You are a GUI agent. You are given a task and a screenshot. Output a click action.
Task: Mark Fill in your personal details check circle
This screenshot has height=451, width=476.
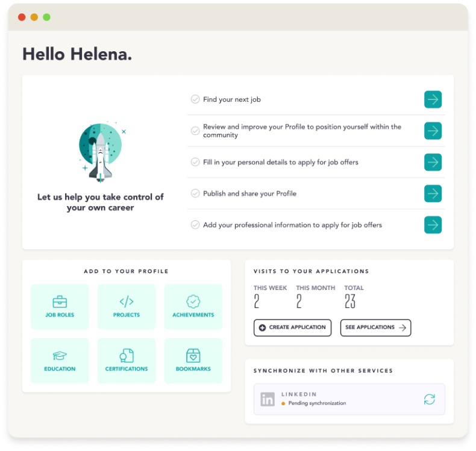click(195, 162)
